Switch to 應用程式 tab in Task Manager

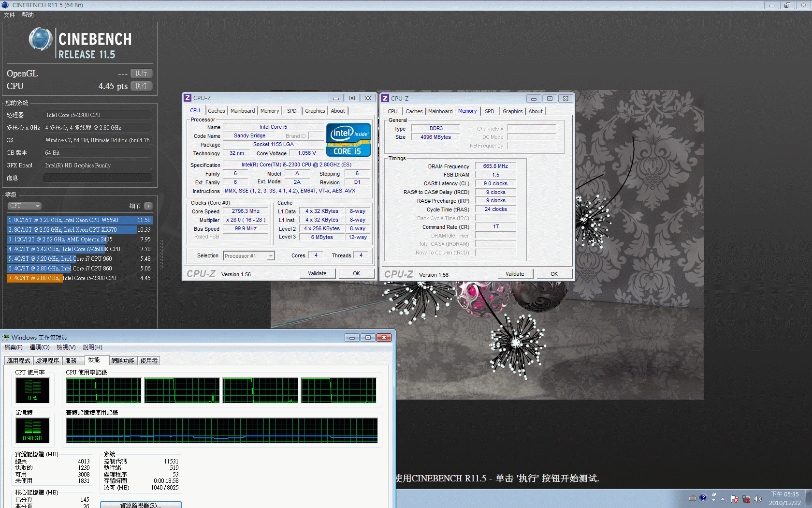click(18, 361)
